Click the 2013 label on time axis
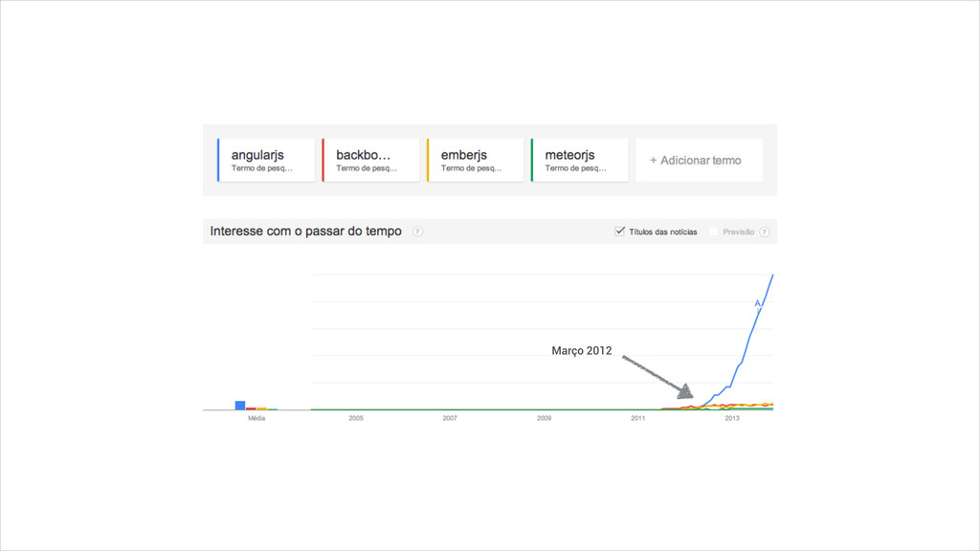980x551 pixels. tap(732, 418)
